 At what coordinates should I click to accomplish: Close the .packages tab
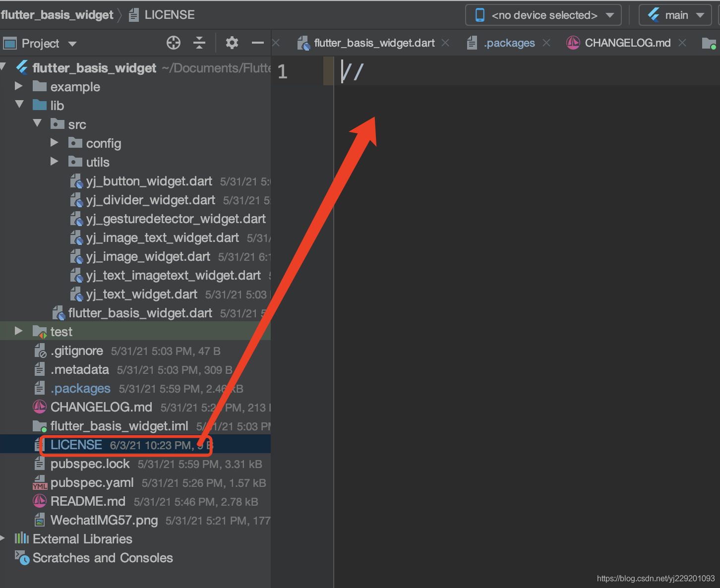click(546, 43)
